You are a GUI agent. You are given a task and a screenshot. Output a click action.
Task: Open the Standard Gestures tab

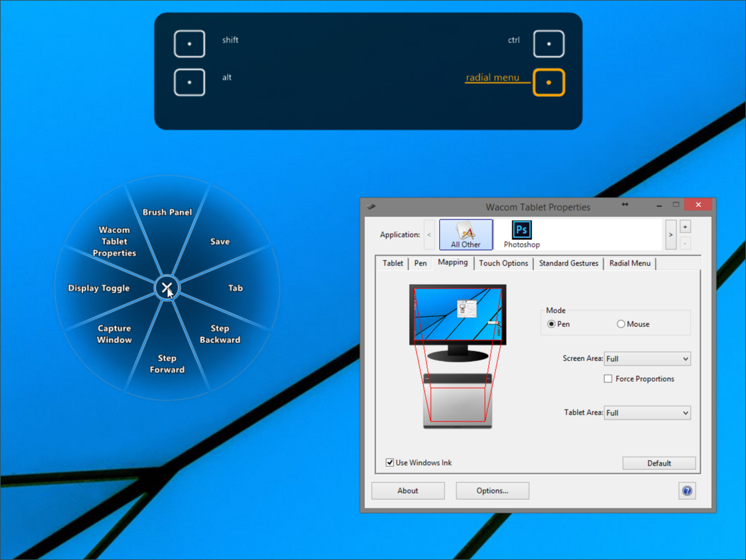coord(569,264)
